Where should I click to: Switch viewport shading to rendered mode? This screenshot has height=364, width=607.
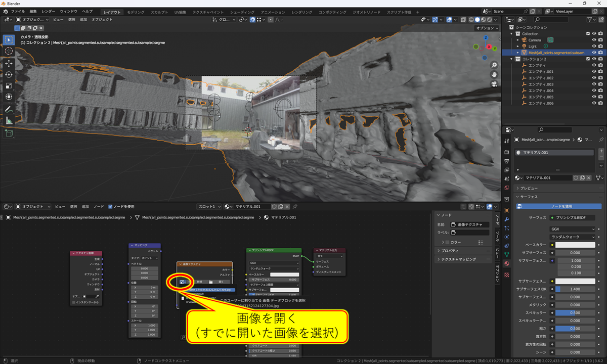(489, 20)
